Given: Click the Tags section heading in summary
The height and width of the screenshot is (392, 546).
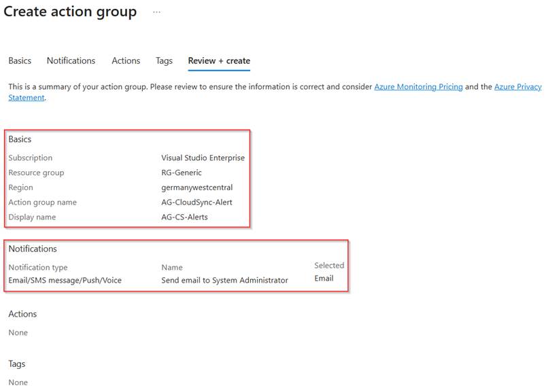Looking at the screenshot, I should tap(17, 364).
